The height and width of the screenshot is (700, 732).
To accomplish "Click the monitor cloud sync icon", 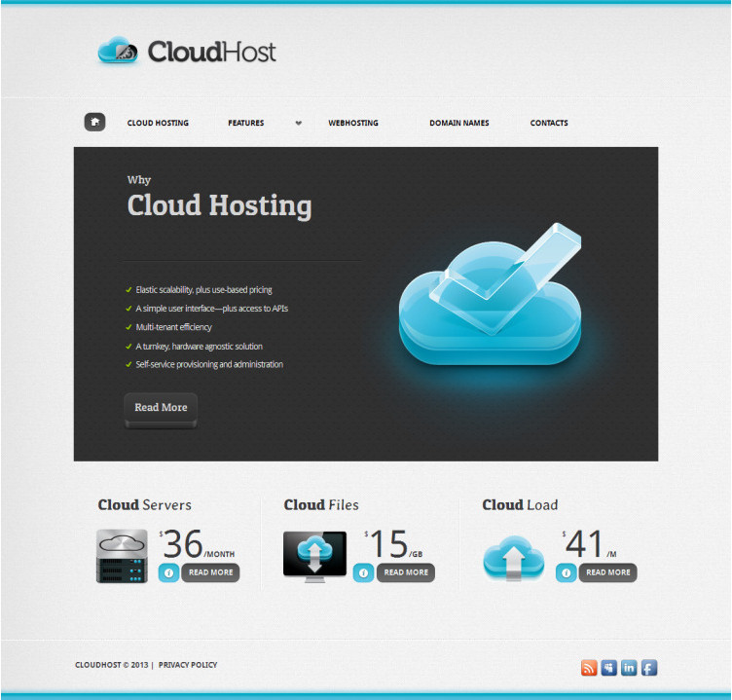I will pos(314,557).
